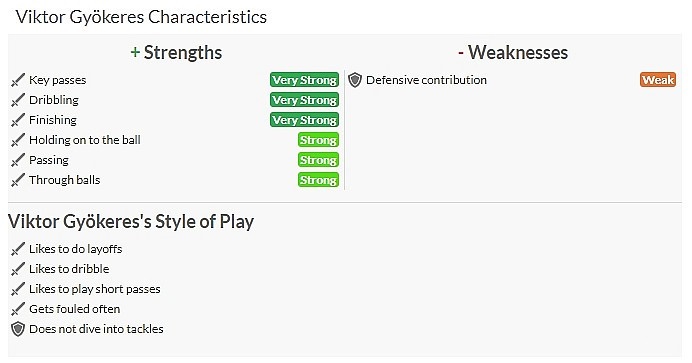Select the Likes to dribble text
This screenshot has width=692, height=363.
(69, 269)
